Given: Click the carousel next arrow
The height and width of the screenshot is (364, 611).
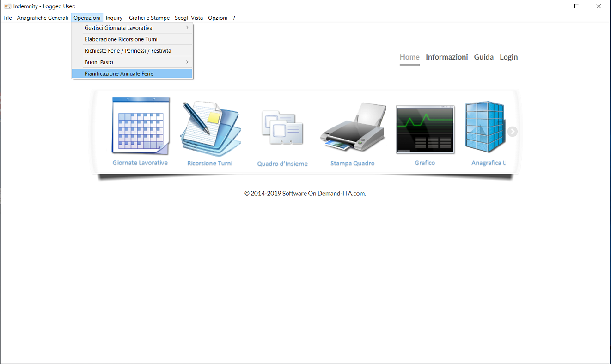Looking at the screenshot, I should (x=512, y=132).
